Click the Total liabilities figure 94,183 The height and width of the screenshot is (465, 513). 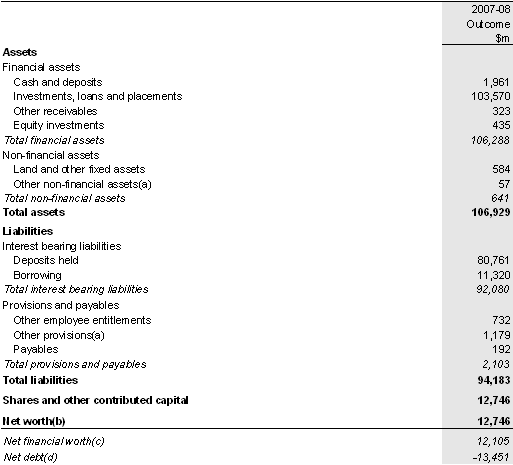pos(494,380)
